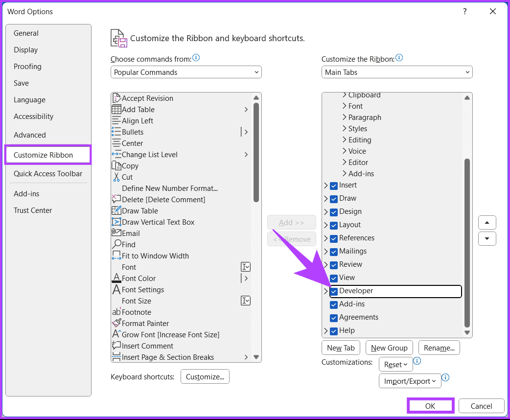Open keyboard shortcuts Customize... button
510x420 pixels.
point(205,377)
